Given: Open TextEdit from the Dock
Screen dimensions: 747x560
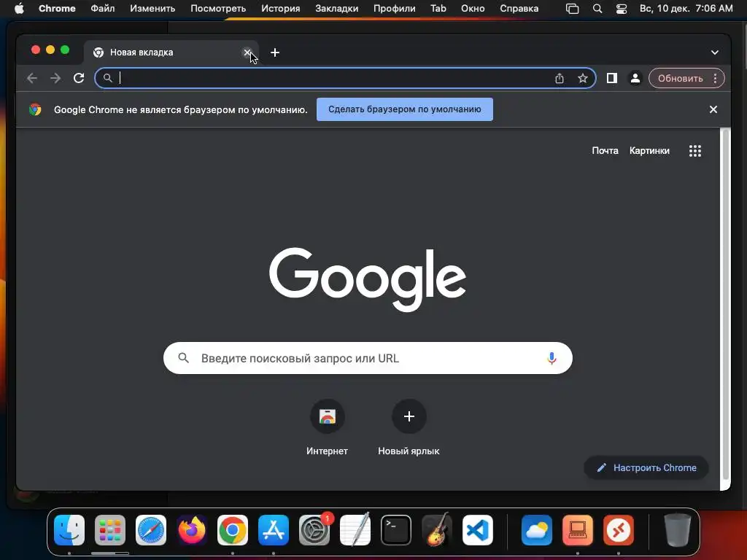Looking at the screenshot, I should click(355, 530).
